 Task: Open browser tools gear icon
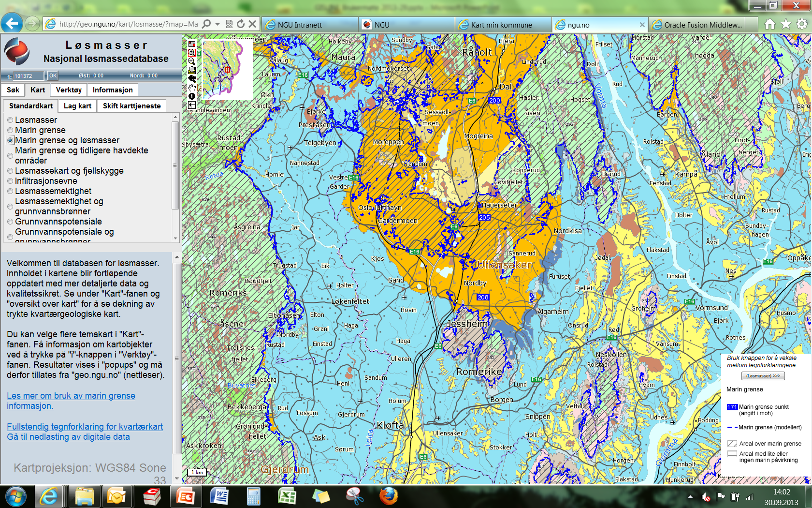click(x=802, y=24)
